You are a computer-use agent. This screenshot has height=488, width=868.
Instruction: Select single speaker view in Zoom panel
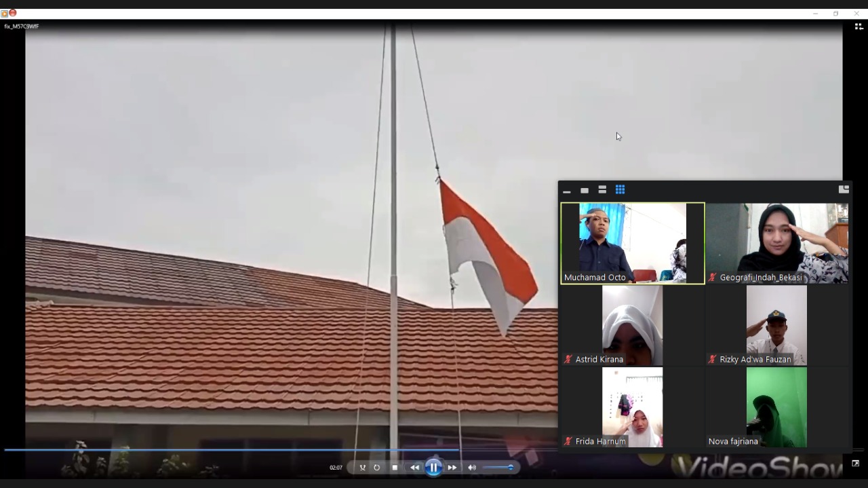585,191
